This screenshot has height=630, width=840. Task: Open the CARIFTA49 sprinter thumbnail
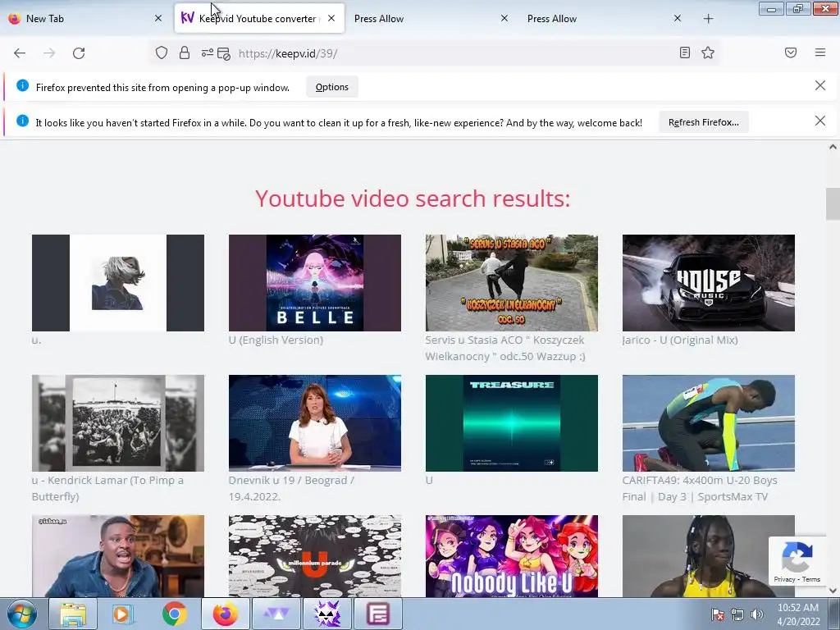708,423
